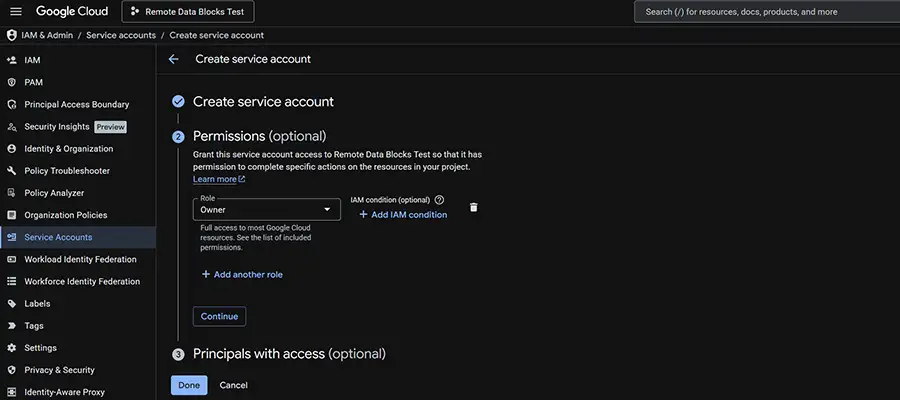This screenshot has width=900, height=400.
Task: Click the Principal Access Boundary icon
Action: tap(11, 104)
